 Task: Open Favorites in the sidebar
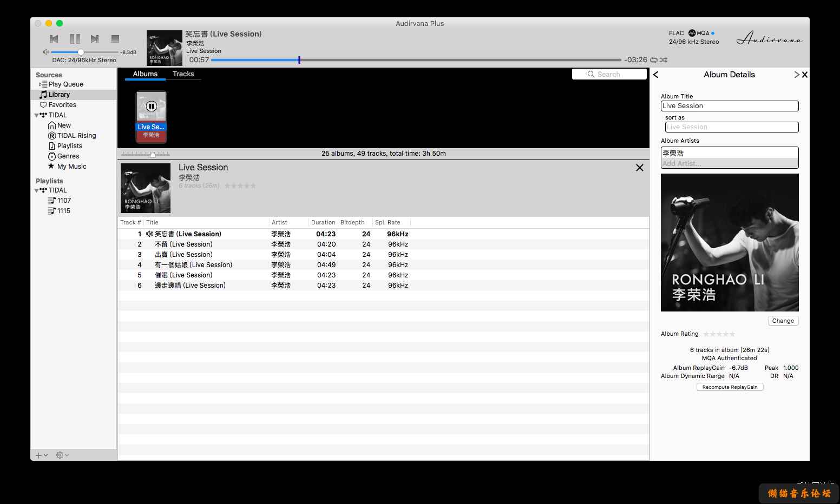tap(62, 105)
